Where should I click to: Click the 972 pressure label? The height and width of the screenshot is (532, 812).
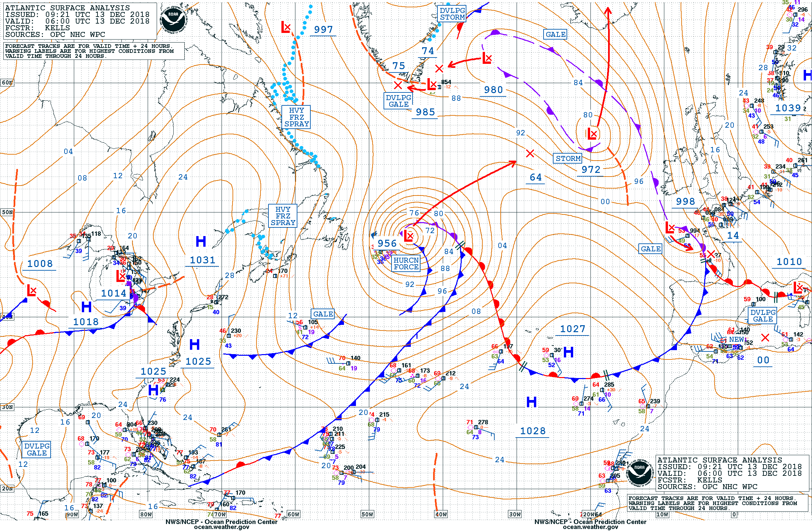[x=591, y=170]
